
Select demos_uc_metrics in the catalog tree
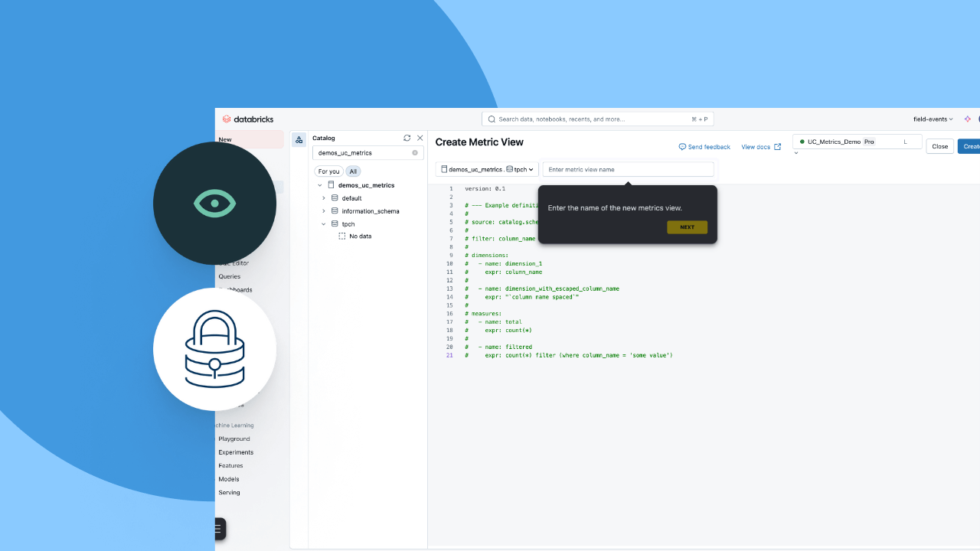tap(367, 185)
